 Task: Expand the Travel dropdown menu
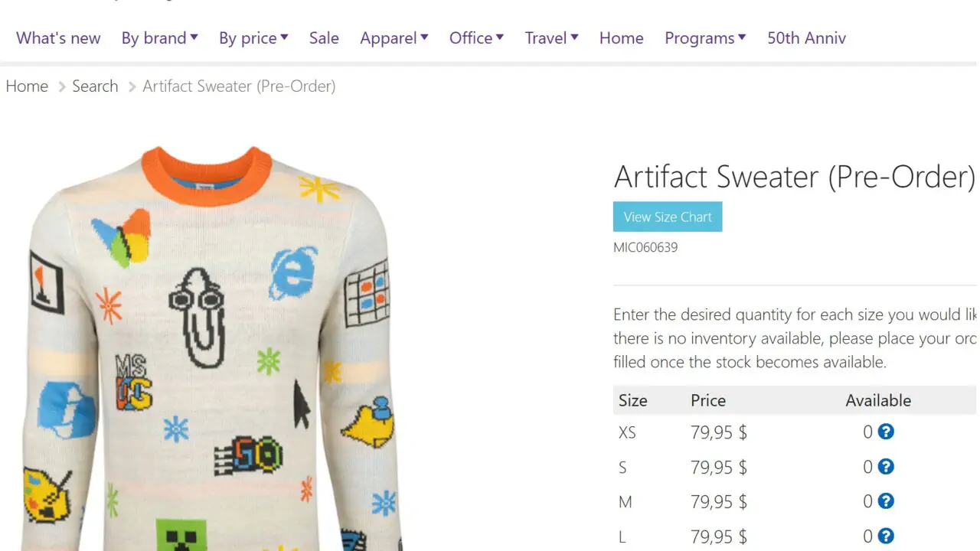coord(551,38)
